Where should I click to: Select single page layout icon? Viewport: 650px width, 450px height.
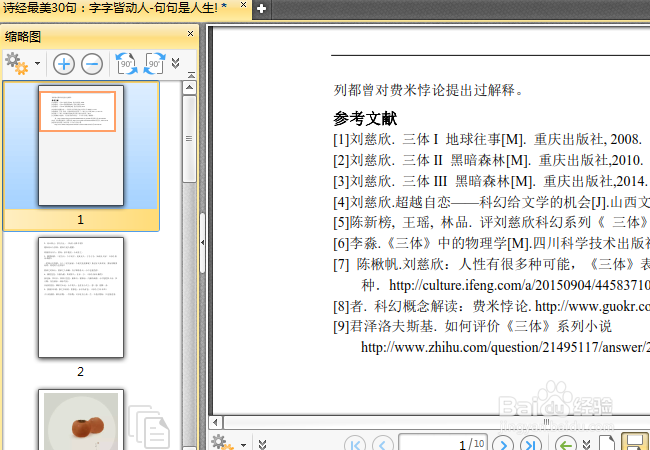point(608,443)
